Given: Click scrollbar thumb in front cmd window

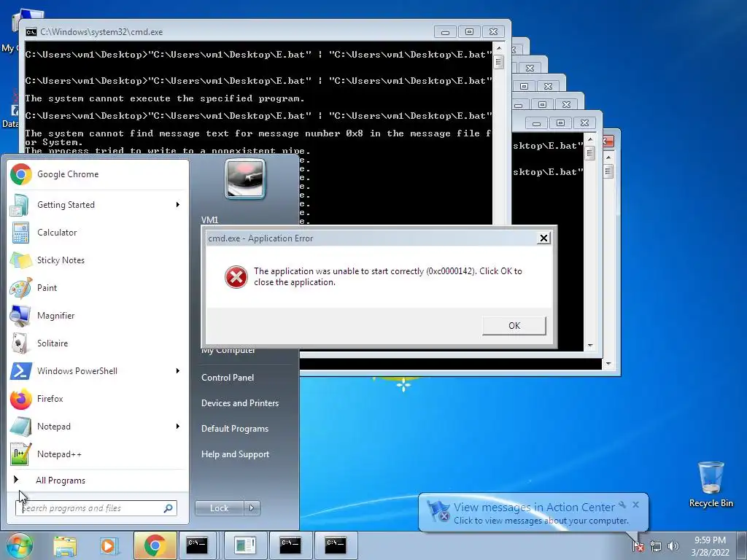Looking at the screenshot, I should 499,62.
